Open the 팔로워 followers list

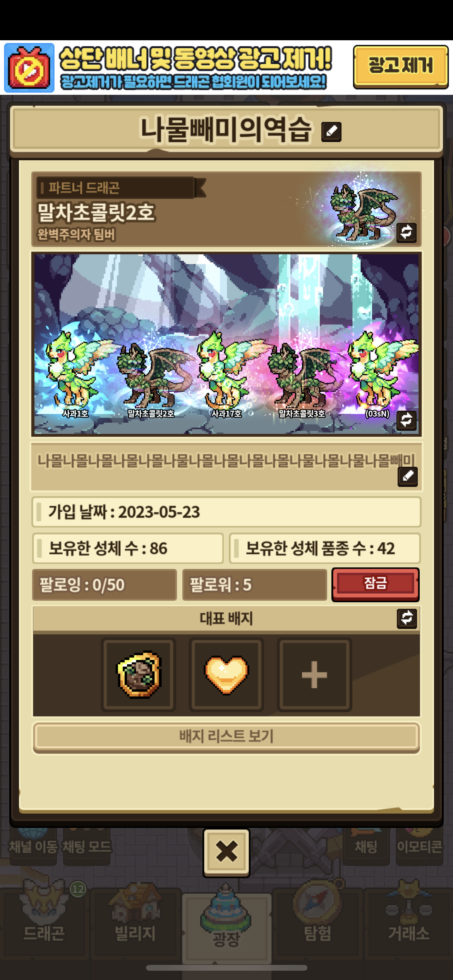[254, 584]
